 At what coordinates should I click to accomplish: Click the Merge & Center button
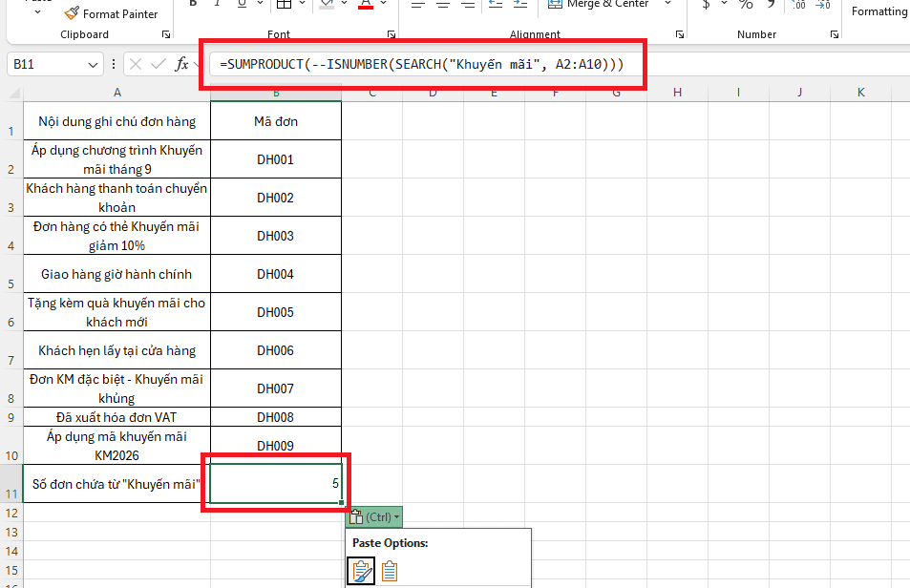pos(599,5)
